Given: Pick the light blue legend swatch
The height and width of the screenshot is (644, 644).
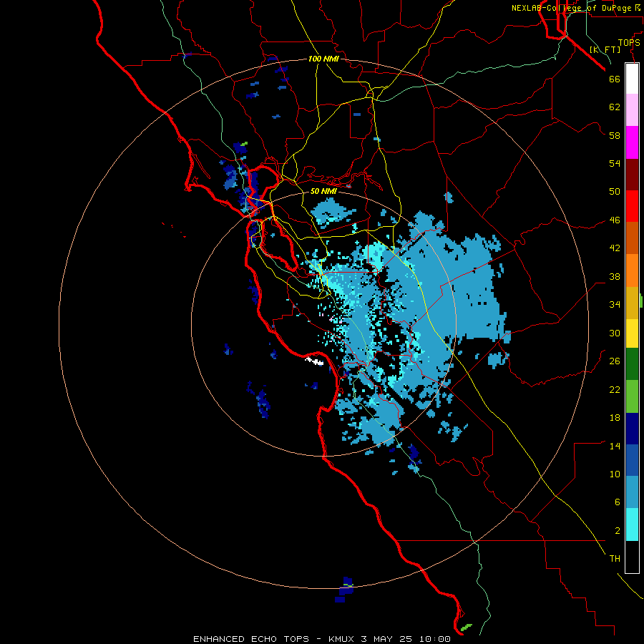Looking at the screenshot, I should (x=632, y=492).
